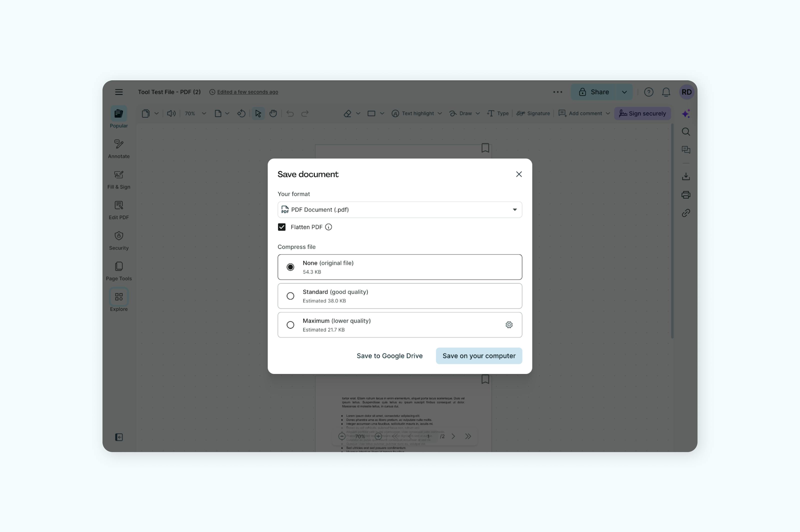Click the AI sparkle icon

click(685, 114)
